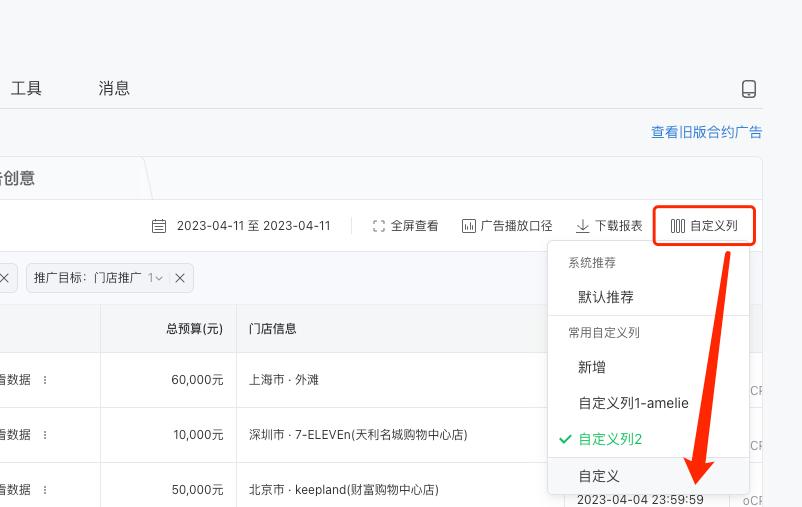The height and width of the screenshot is (507, 802).
Task: Open the 工具 menu
Action: (x=26, y=88)
